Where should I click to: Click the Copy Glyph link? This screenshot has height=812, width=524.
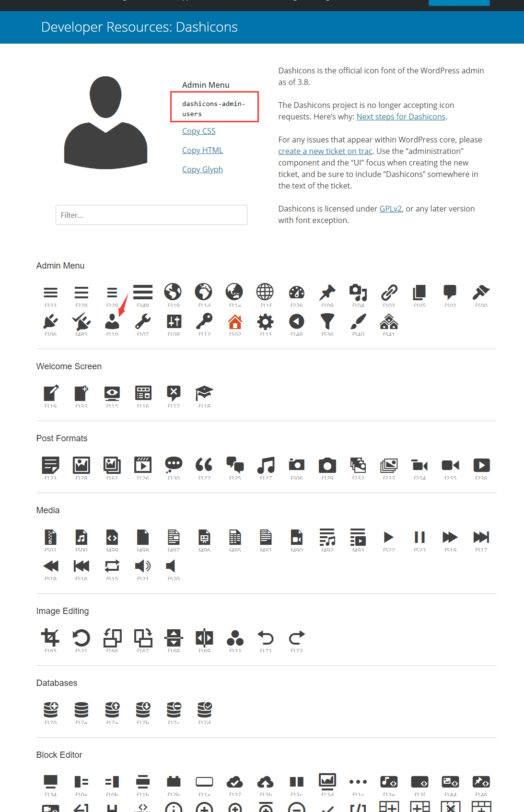202,169
